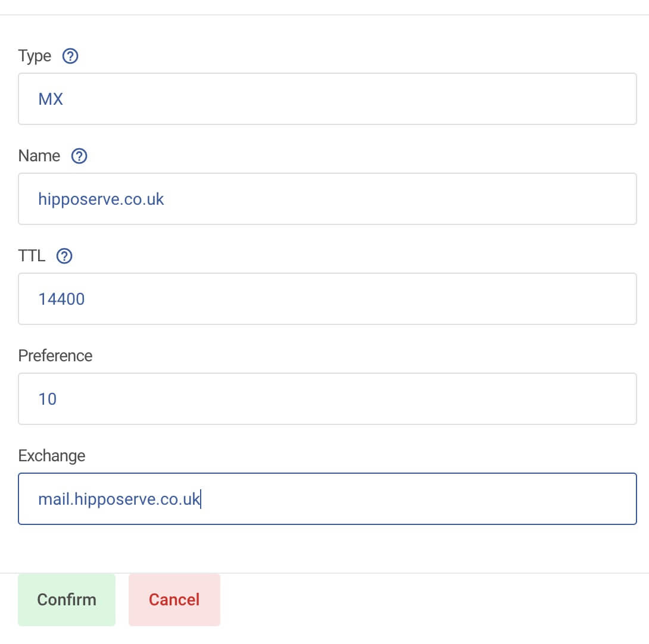The image size is (649, 644).
Task: Click the help icon beside Type
Action: tap(70, 57)
